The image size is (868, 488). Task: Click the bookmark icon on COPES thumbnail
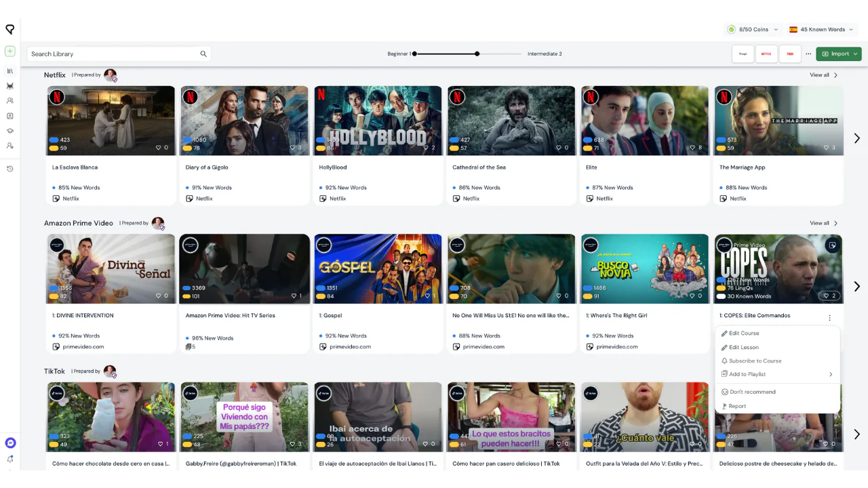[x=831, y=245]
